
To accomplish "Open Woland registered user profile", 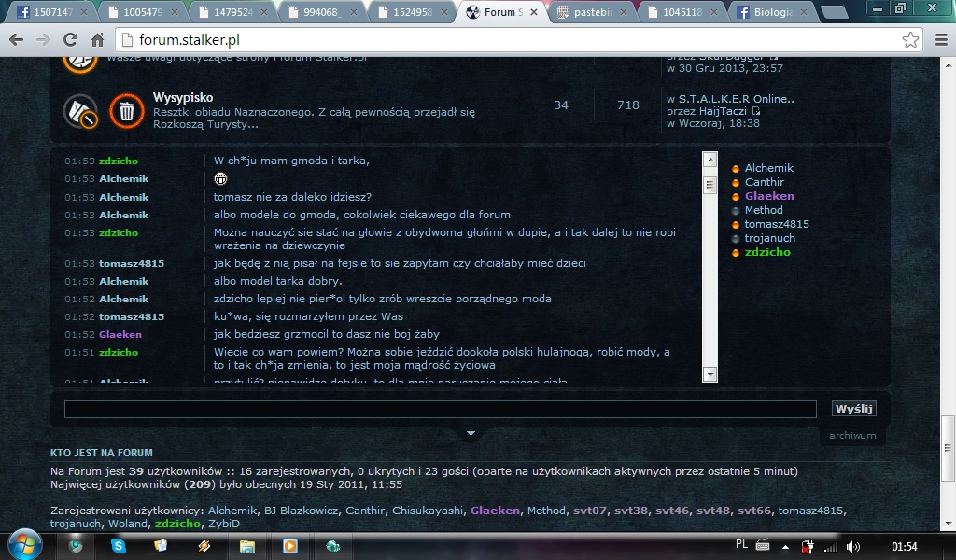I will point(127,524).
